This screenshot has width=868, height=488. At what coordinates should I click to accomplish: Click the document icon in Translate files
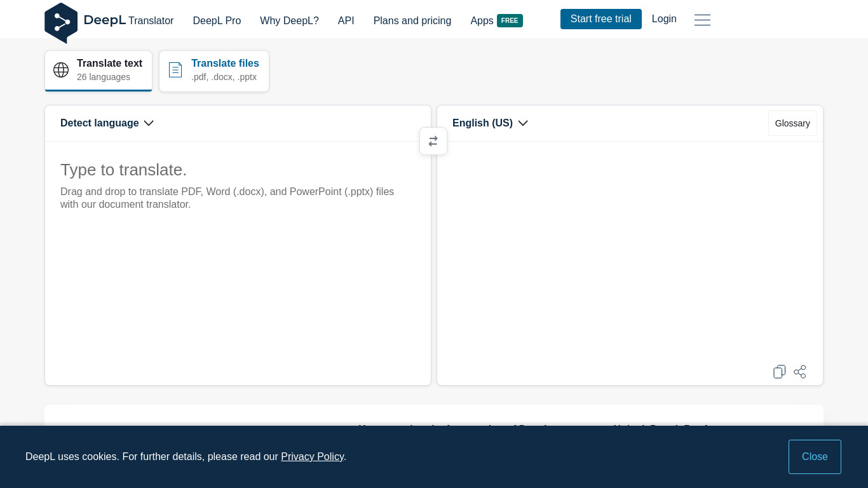pyautogui.click(x=175, y=70)
